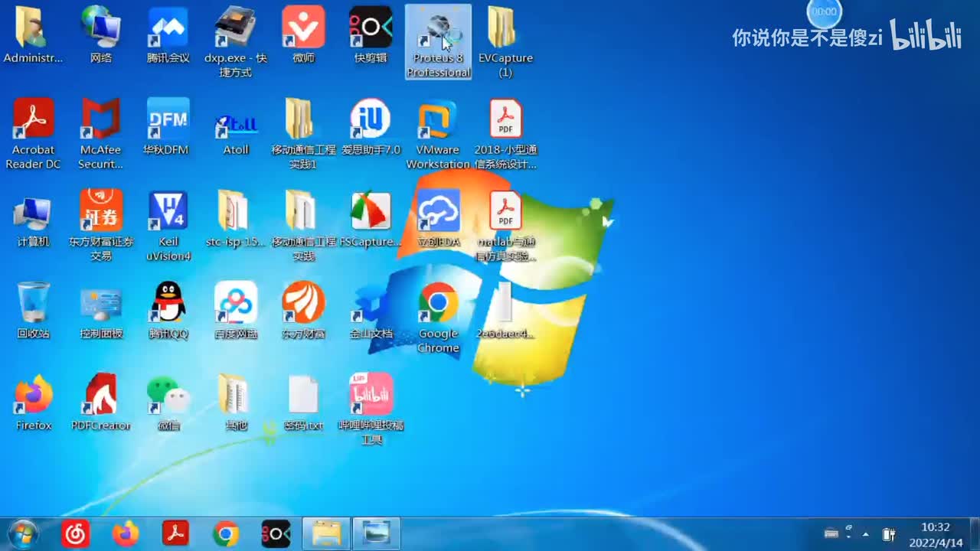Open Adobe Acrobat from the taskbar
Viewport: 980px width, 551px height.
tap(175, 533)
